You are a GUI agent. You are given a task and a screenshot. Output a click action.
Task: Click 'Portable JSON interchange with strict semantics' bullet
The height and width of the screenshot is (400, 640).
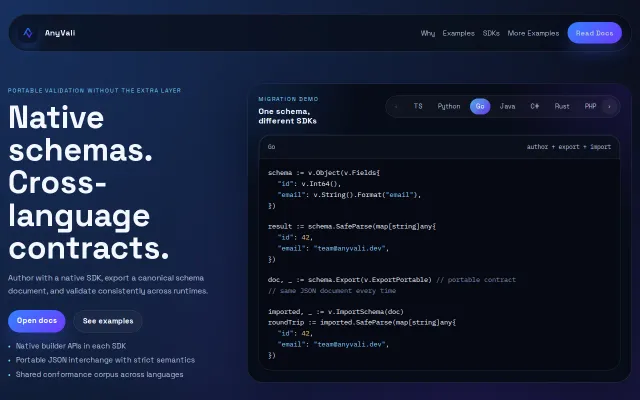point(105,360)
